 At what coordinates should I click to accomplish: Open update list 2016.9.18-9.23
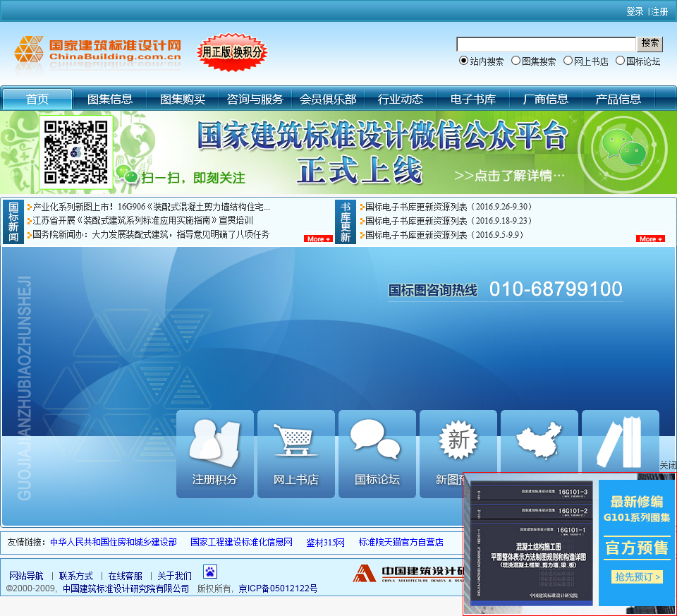[x=449, y=221]
